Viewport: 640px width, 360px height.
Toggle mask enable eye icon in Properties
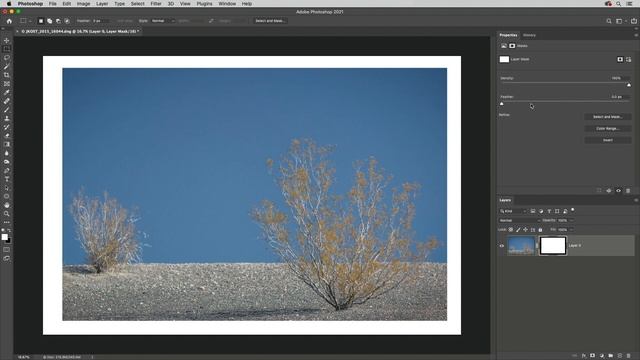(618, 191)
